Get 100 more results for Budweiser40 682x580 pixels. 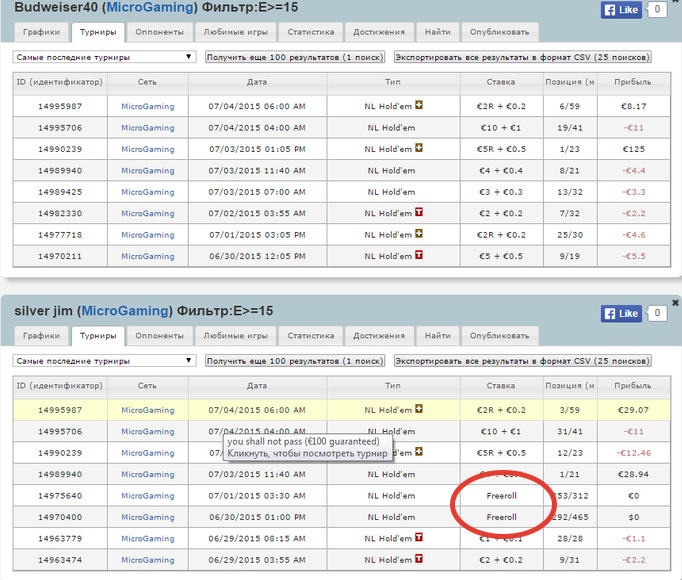(x=295, y=57)
